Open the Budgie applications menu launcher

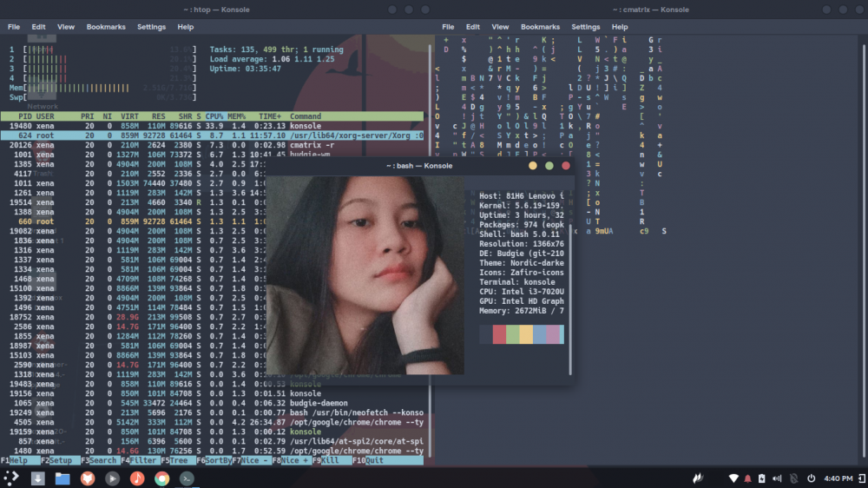(11, 478)
